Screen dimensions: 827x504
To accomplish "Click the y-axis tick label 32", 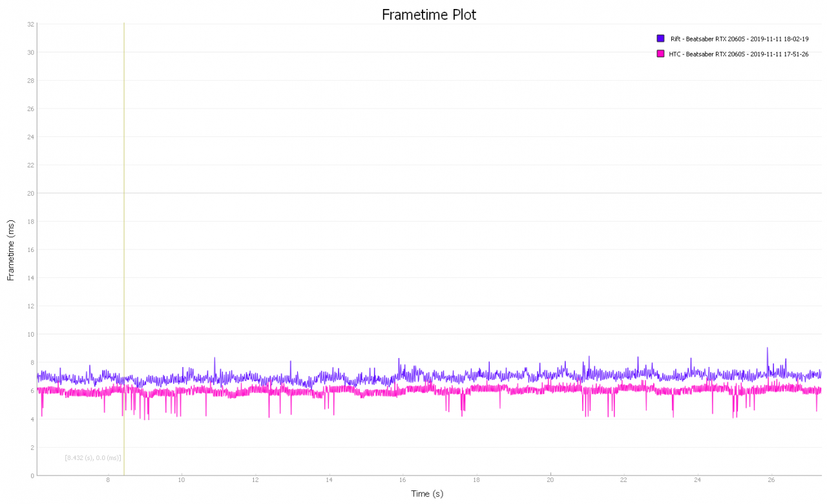I will (x=30, y=24).
